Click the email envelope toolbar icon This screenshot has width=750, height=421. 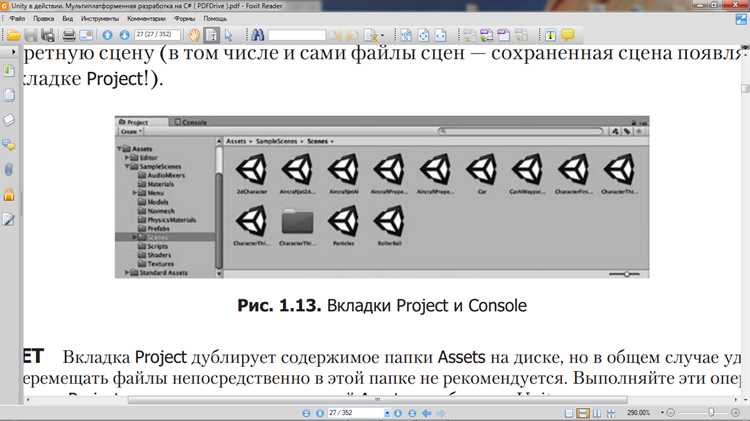(86, 35)
